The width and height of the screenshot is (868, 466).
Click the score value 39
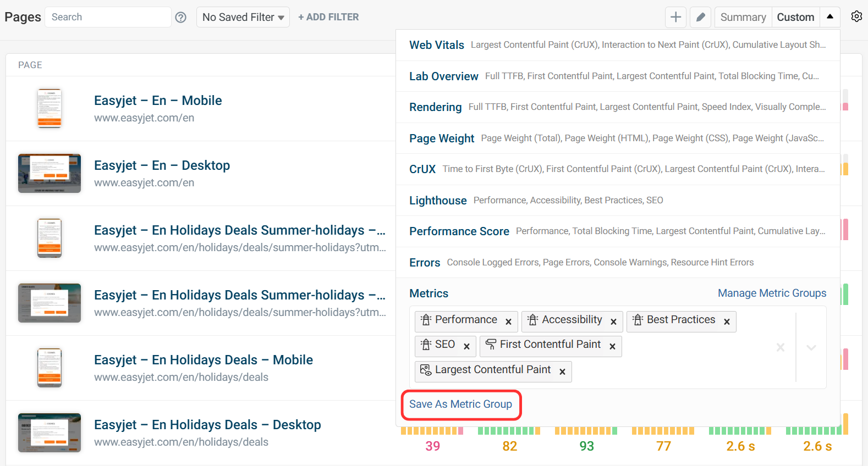coord(433,446)
